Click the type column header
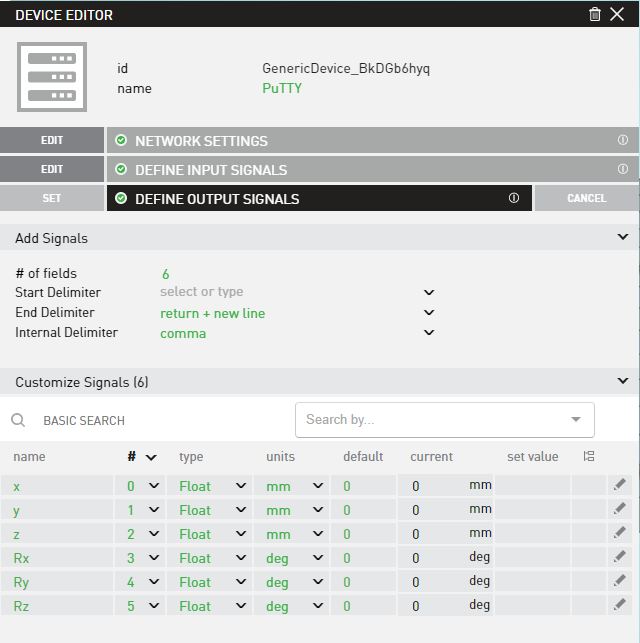This screenshot has width=640, height=643. [191, 457]
